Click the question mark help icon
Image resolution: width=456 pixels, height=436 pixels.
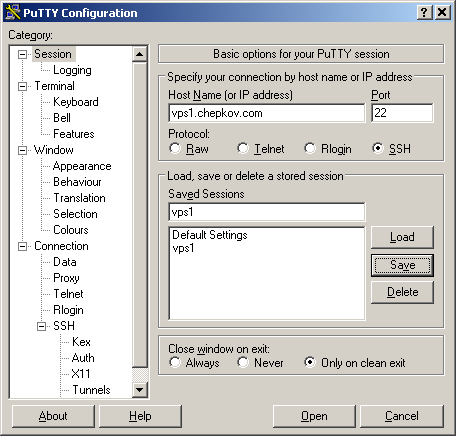424,13
